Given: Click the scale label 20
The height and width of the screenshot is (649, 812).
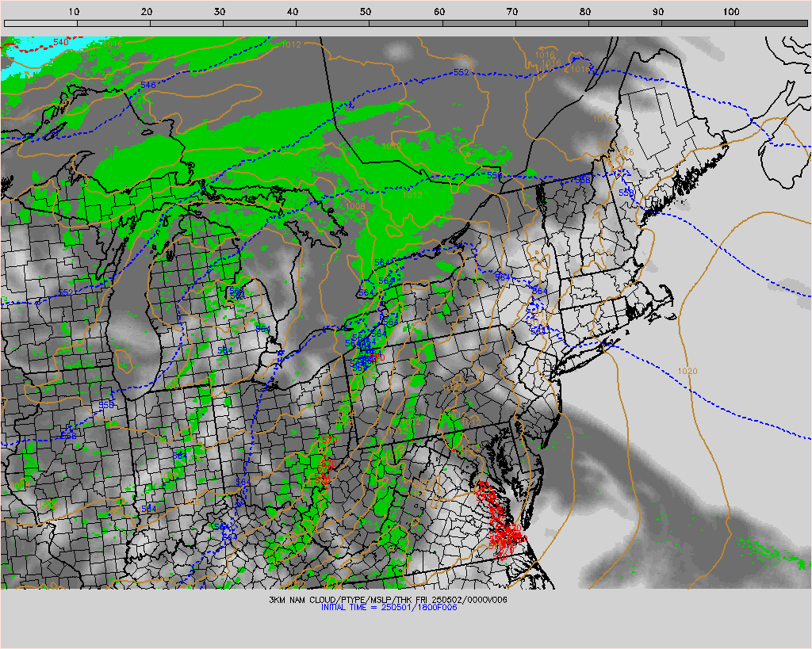Looking at the screenshot, I should tap(147, 11).
